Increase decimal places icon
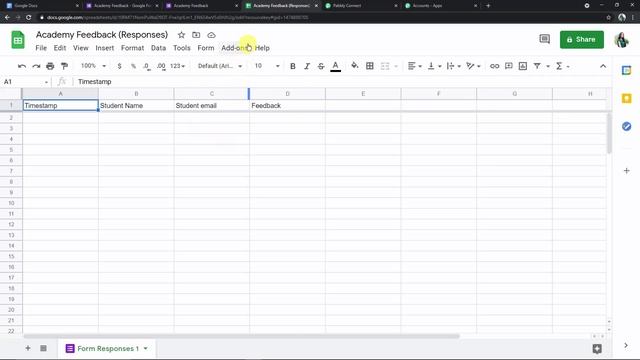 point(161,66)
